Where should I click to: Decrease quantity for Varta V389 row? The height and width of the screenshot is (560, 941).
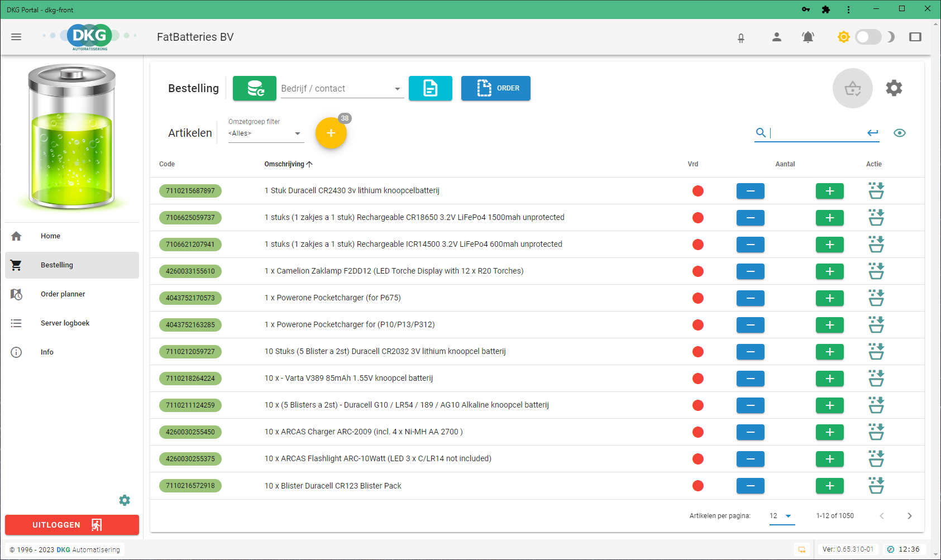click(751, 379)
